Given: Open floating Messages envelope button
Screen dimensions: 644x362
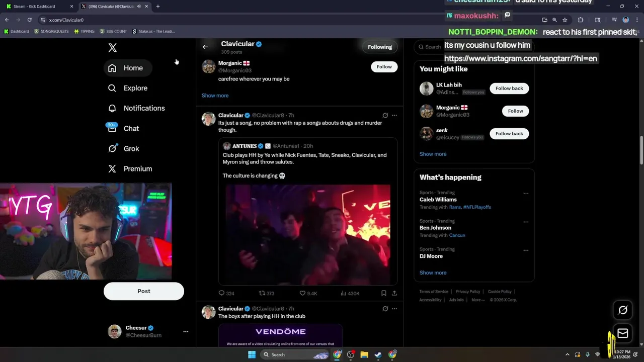Looking at the screenshot, I should (623, 333).
